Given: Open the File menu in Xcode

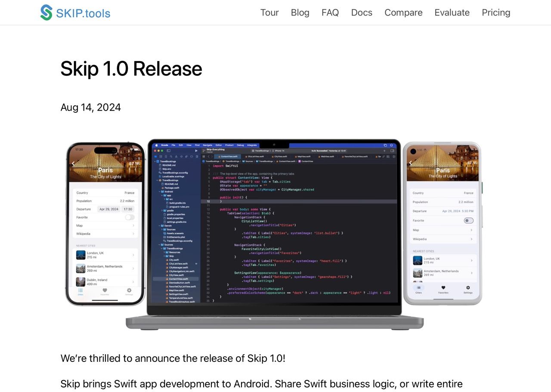Looking at the screenshot, I should click(173, 145).
